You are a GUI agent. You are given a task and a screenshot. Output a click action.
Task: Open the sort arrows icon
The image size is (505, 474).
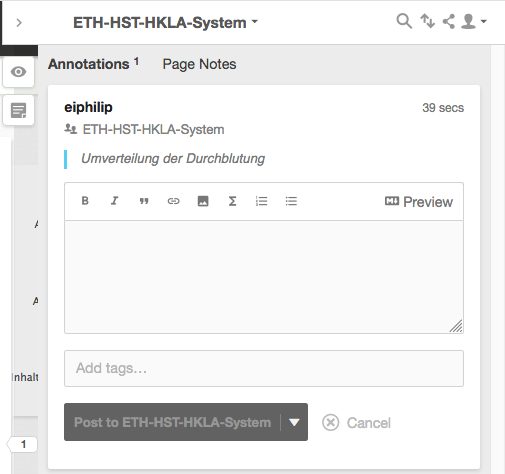coord(427,21)
